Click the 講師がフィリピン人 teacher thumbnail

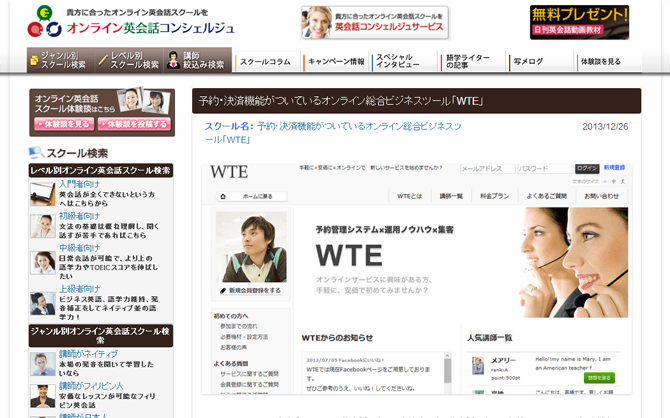coord(43,396)
